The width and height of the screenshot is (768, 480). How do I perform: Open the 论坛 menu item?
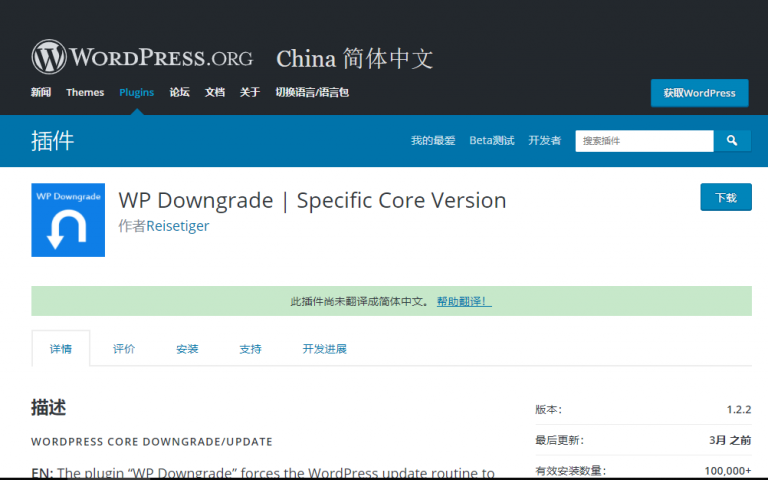tap(179, 92)
